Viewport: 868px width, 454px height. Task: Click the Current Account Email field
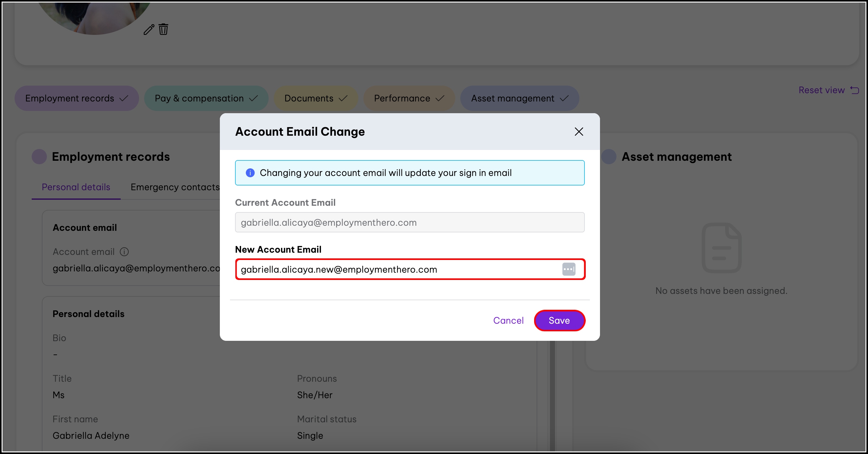[409, 222]
